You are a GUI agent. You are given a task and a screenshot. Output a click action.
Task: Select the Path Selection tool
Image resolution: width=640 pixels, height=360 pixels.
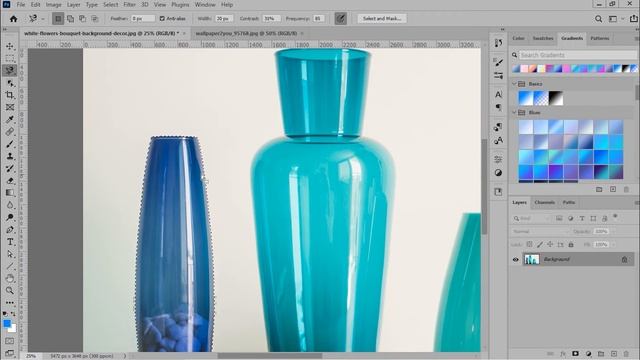coord(10,254)
